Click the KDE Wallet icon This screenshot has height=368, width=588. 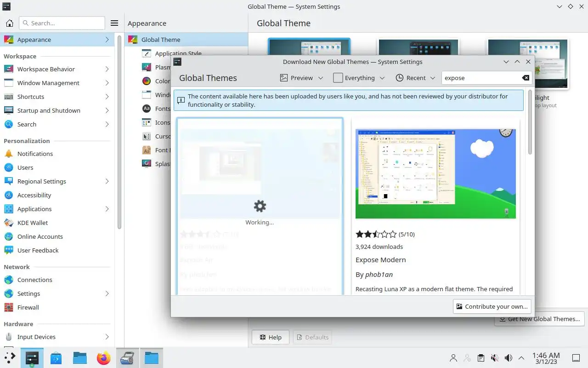pos(8,223)
